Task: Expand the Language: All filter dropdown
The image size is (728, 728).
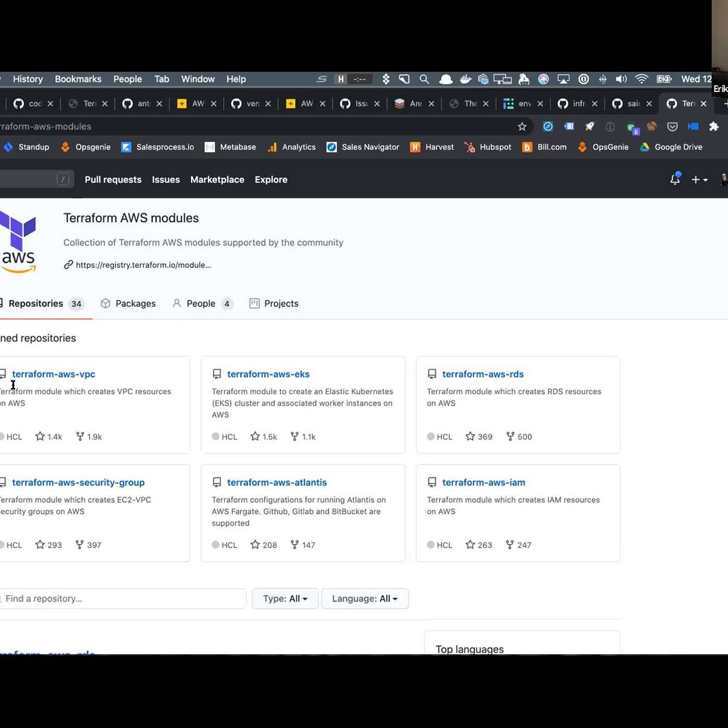Action: pyautogui.click(x=365, y=599)
